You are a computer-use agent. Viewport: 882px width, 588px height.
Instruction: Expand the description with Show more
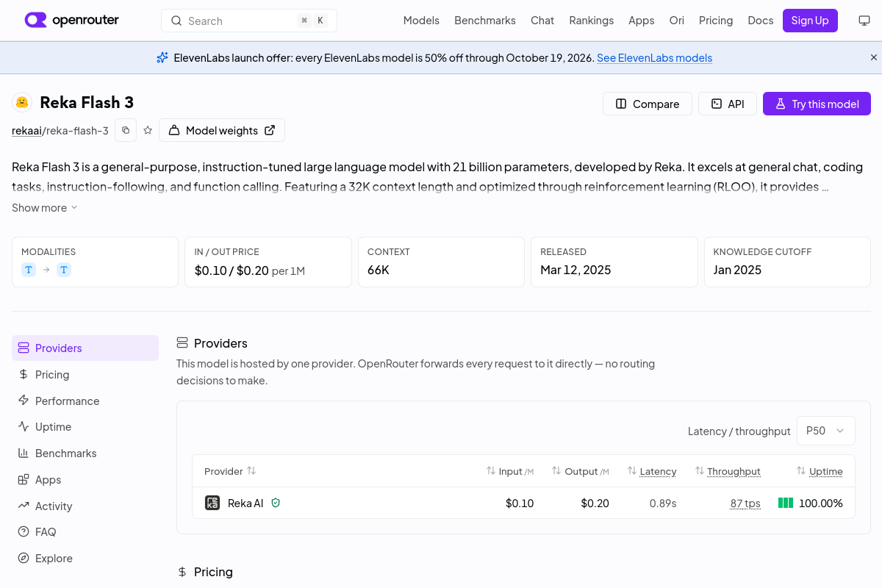(45, 207)
